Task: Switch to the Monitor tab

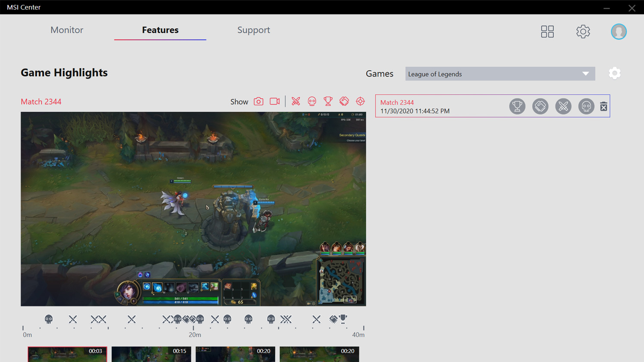Action: (67, 30)
